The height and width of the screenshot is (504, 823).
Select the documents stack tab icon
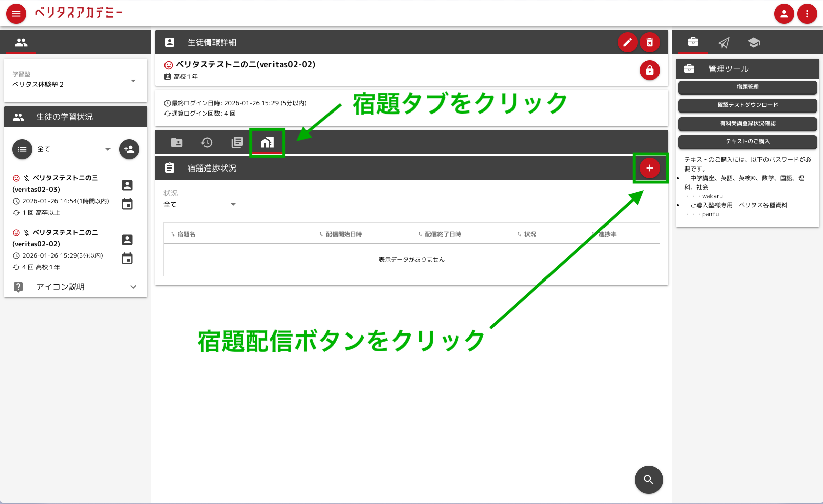click(237, 142)
